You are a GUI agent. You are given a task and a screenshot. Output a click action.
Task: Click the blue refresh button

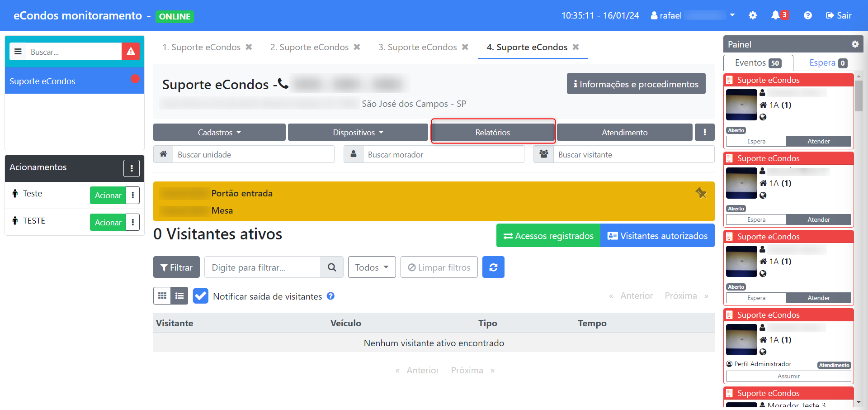(493, 267)
